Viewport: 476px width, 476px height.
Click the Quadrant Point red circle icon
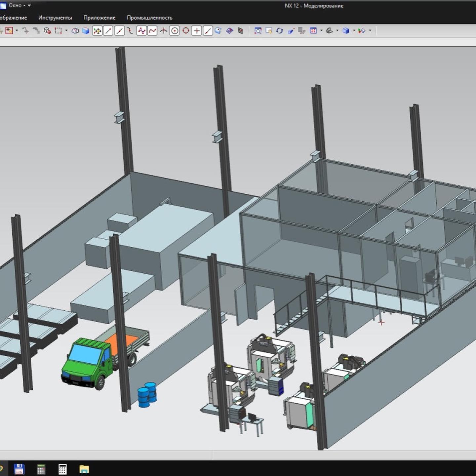point(186,31)
